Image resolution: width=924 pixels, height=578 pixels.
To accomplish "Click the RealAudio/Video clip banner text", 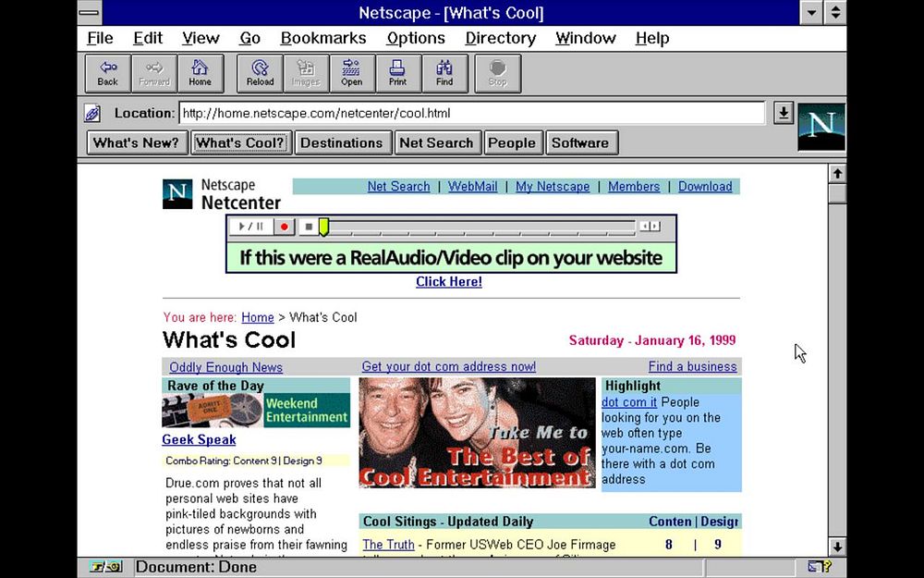I will click(451, 258).
